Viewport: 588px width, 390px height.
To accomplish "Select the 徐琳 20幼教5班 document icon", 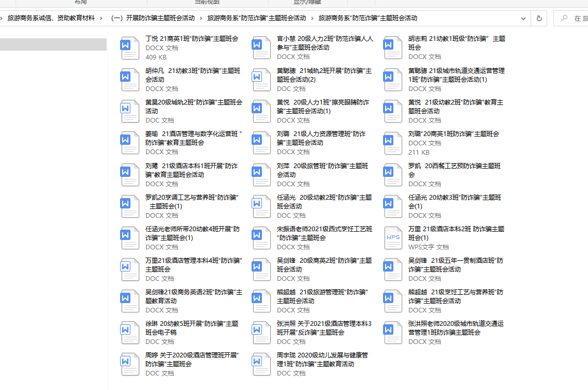I will pos(130,333).
